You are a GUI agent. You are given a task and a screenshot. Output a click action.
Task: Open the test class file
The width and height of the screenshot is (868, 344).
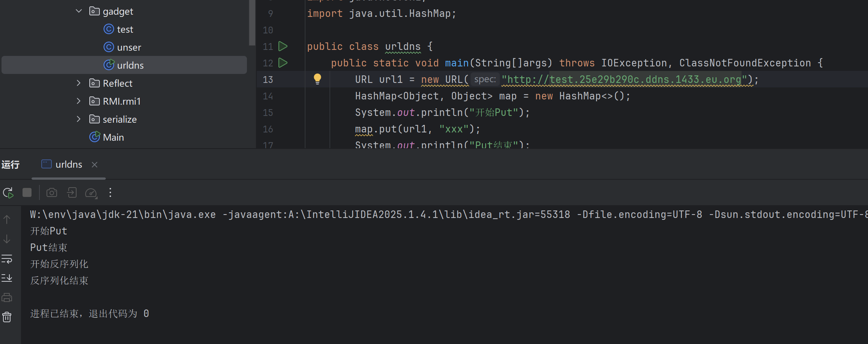125,29
